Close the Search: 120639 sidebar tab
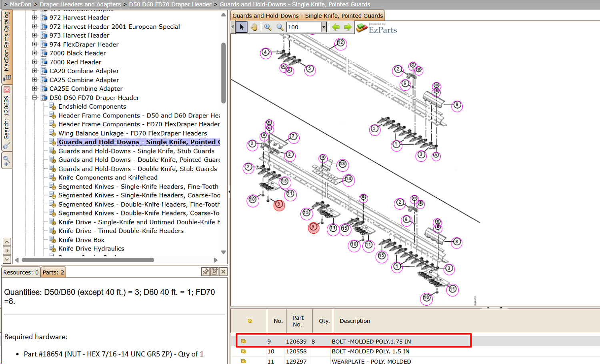The width and height of the screenshot is (600, 364). coord(7,90)
